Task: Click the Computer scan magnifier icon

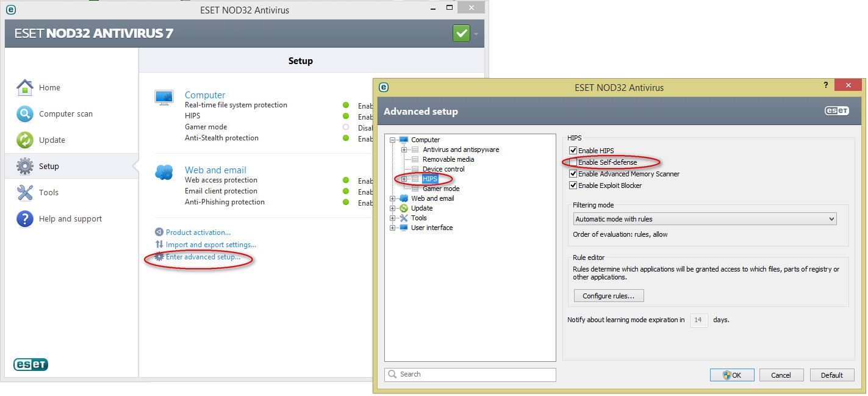Action: (x=24, y=113)
